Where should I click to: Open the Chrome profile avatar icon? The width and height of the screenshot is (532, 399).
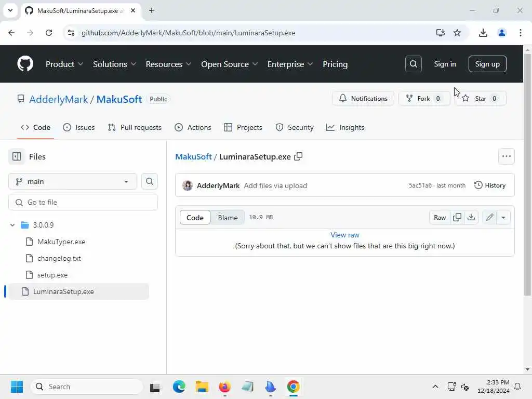[x=501, y=33]
